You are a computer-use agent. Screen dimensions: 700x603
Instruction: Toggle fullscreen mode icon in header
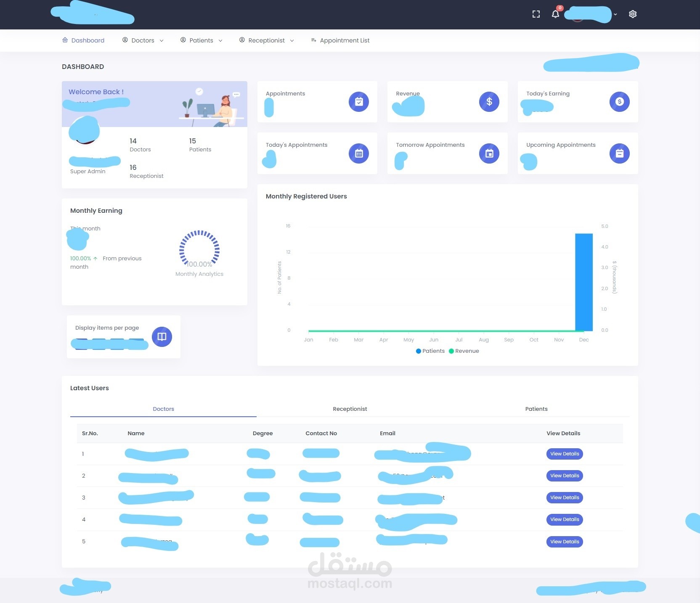(x=536, y=14)
